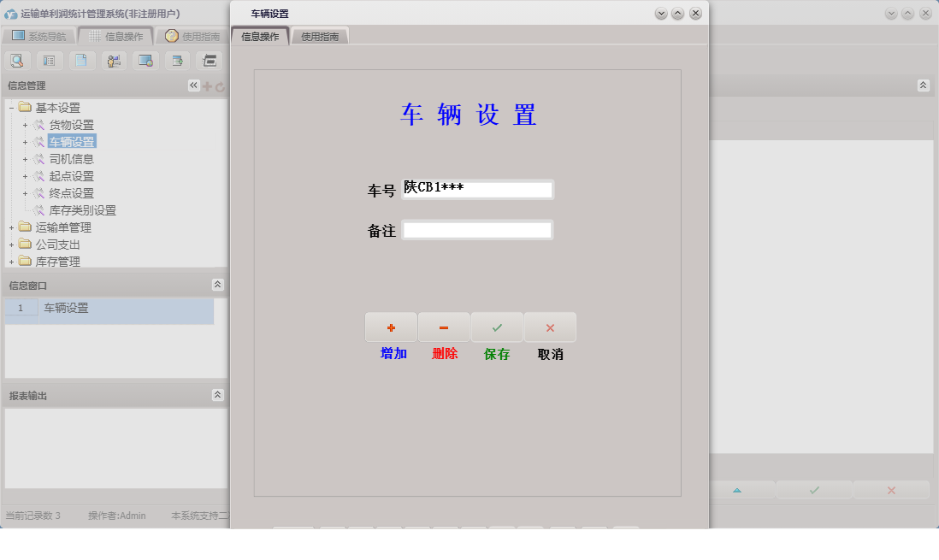Click the new document toolbar icon

point(81,60)
